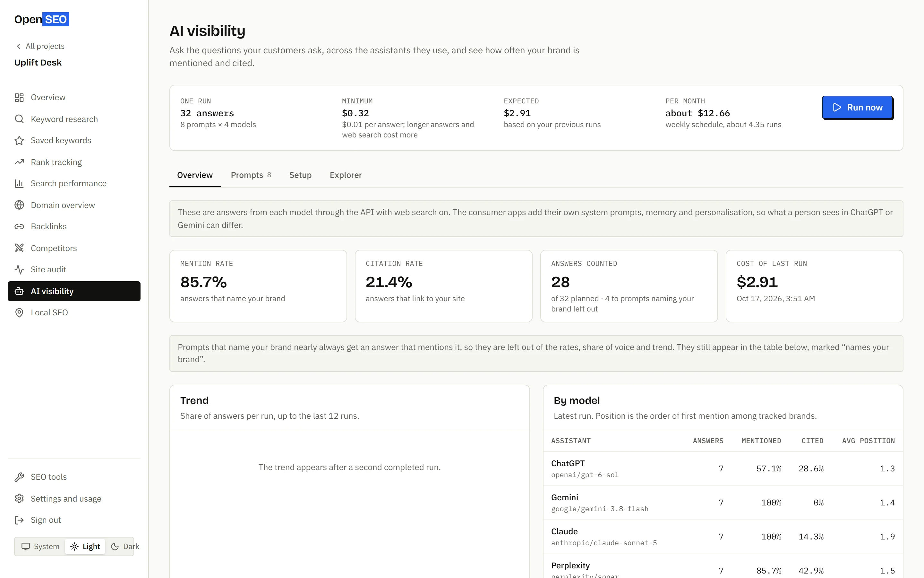Click the Sign out arrow icon

point(19,520)
